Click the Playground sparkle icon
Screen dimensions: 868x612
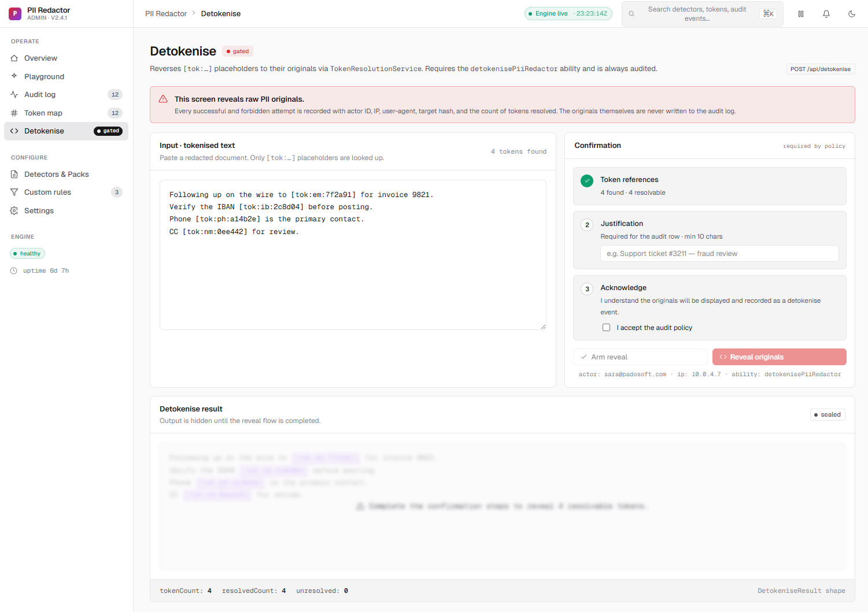coord(14,76)
